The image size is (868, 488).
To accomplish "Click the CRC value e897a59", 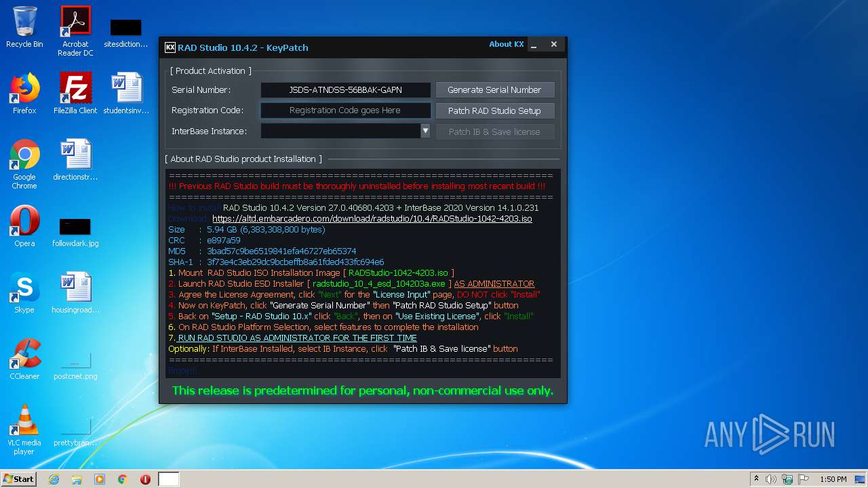I will click(224, 241).
